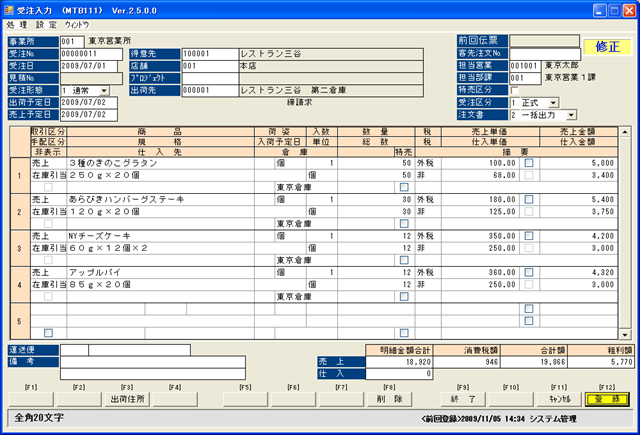Viewport: 640px width, 435px height.
Task: Click the 運送便 code field
Action: click(74, 350)
